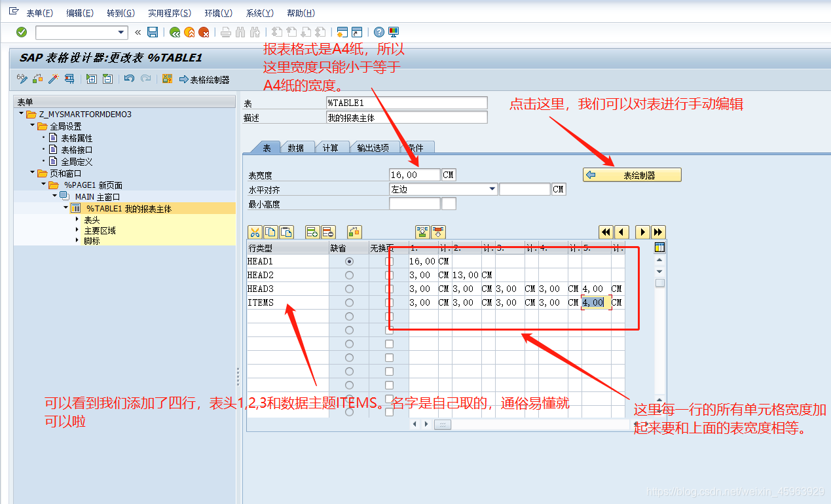Click the green Enter checkmark icon

coord(22,32)
